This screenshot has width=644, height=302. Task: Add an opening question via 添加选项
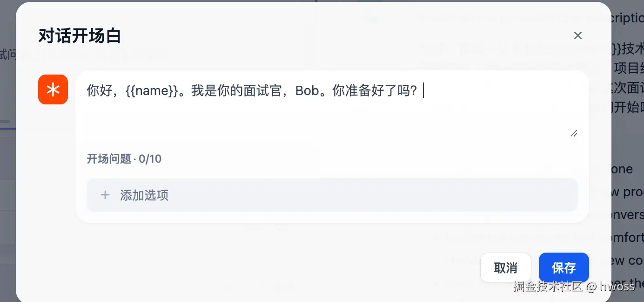pyautogui.click(x=332, y=195)
